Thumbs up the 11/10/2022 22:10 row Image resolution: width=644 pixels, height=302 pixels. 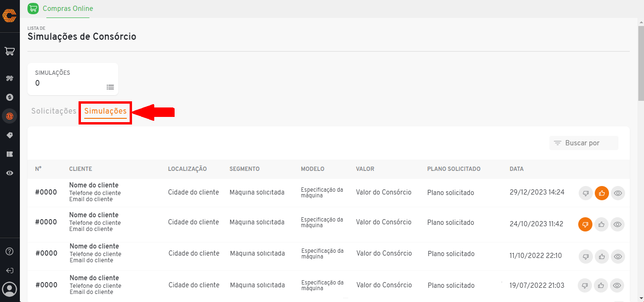tap(602, 257)
